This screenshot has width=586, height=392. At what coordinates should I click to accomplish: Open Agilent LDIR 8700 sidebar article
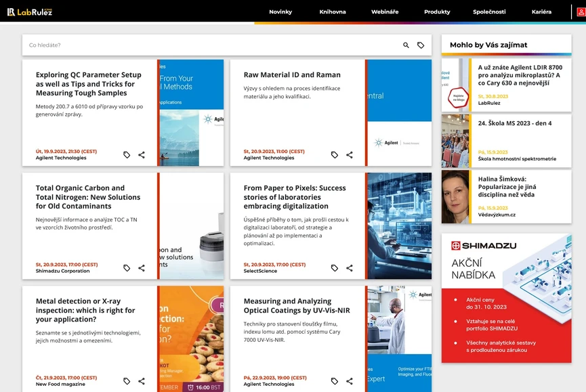pos(520,75)
